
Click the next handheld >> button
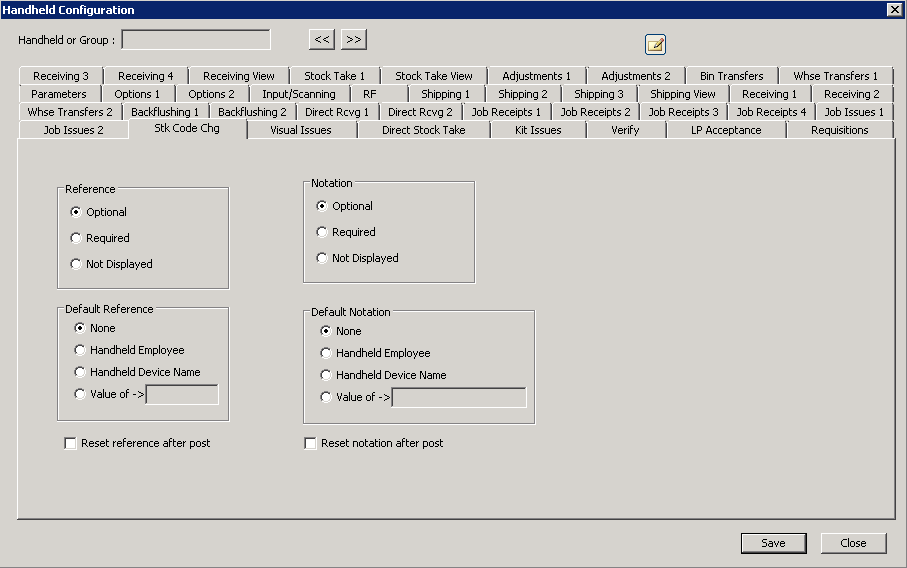354,40
